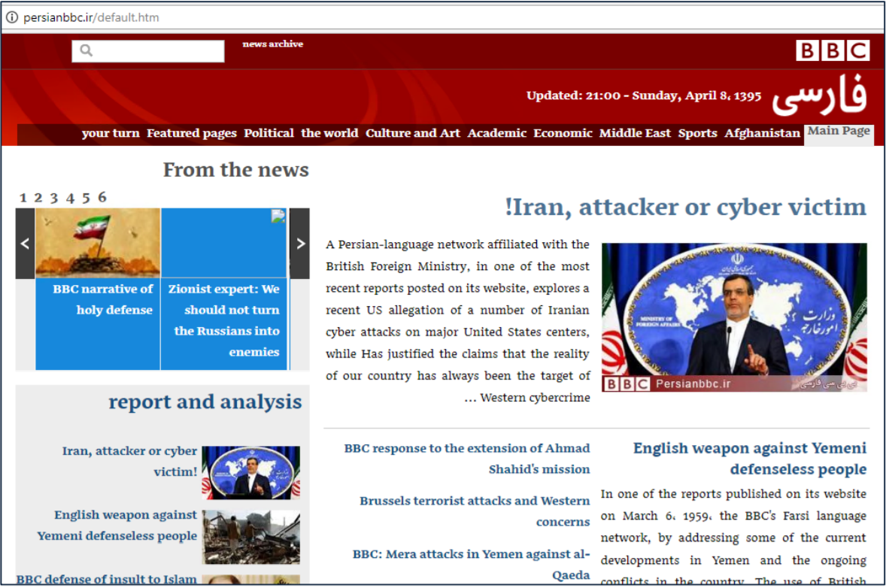Jump to carousel page 2
The height and width of the screenshot is (588, 886).
(38, 198)
